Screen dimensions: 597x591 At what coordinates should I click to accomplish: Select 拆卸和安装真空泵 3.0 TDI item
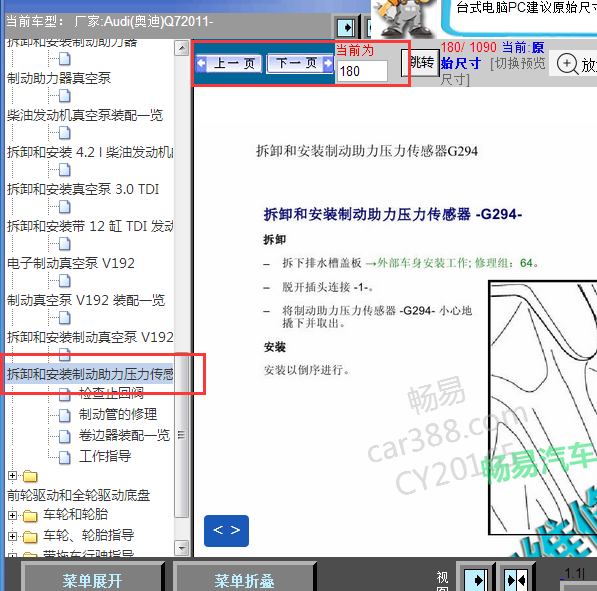click(x=83, y=189)
